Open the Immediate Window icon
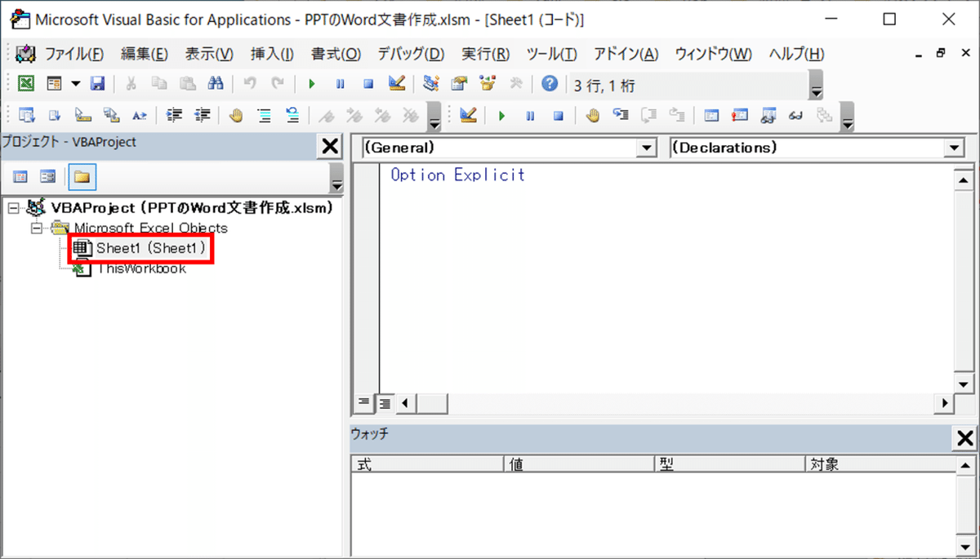The height and width of the screenshot is (559, 980). click(740, 116)
